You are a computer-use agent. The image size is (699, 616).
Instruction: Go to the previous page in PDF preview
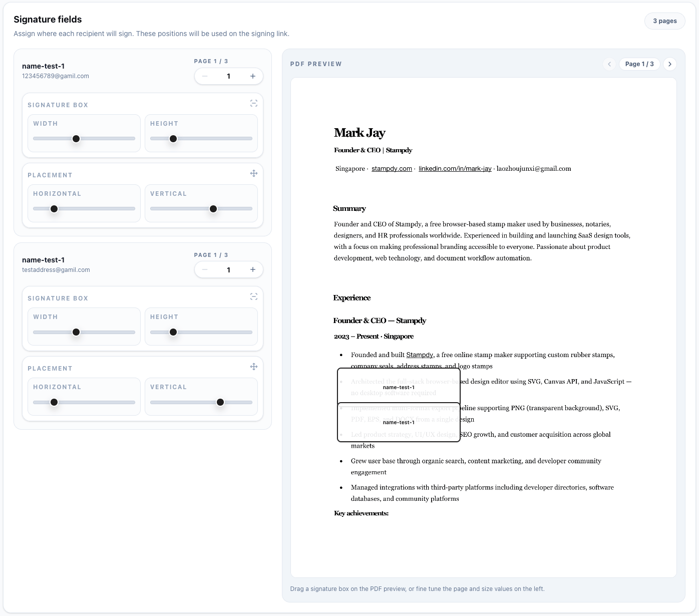pos(609,64)
